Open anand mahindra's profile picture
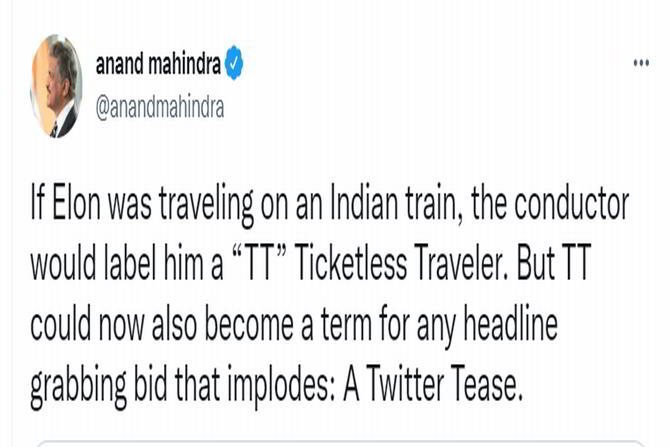 56,86
